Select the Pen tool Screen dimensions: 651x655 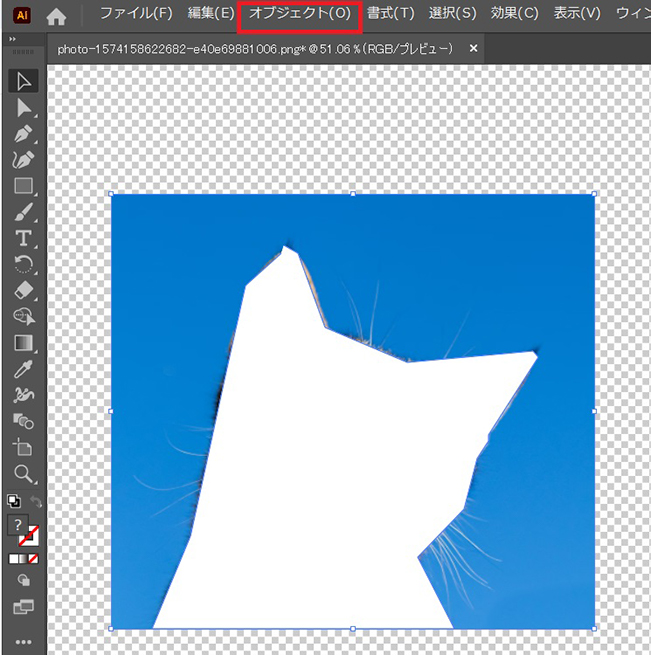(24, 134)
